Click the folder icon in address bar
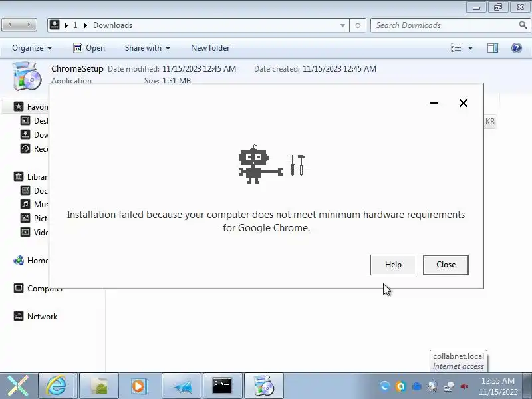This screenshot has width=532, height=399. (55, 25)
